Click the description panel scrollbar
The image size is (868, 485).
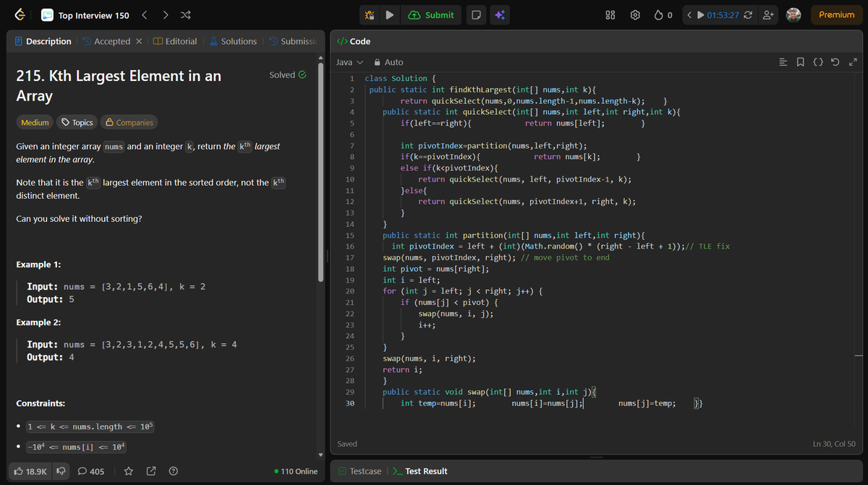[x=322, y=171]
